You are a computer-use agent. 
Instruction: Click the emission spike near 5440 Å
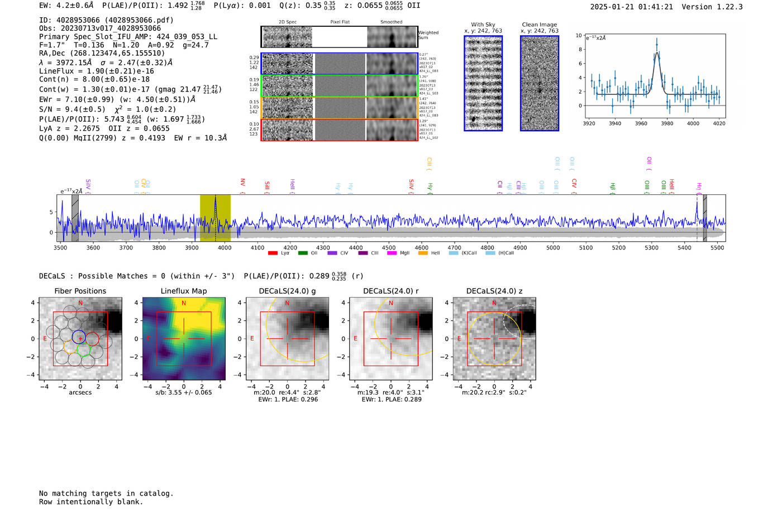pos(697,212)
